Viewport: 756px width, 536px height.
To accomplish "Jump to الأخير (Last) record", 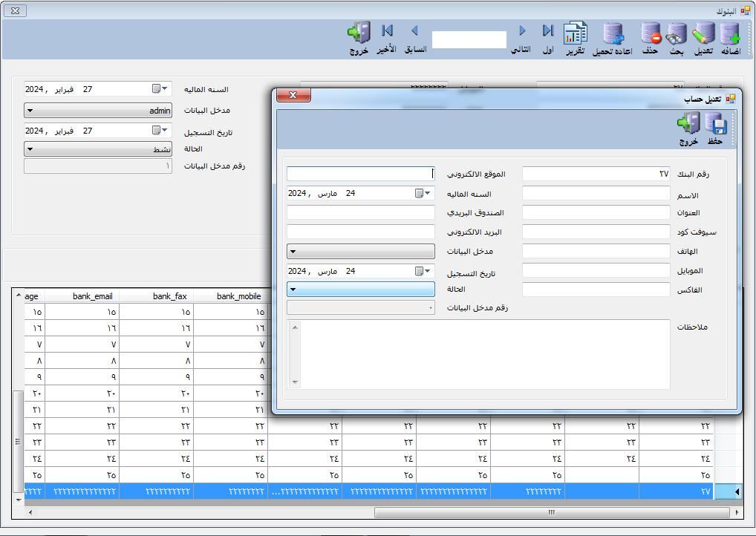I will click(387, 31).
